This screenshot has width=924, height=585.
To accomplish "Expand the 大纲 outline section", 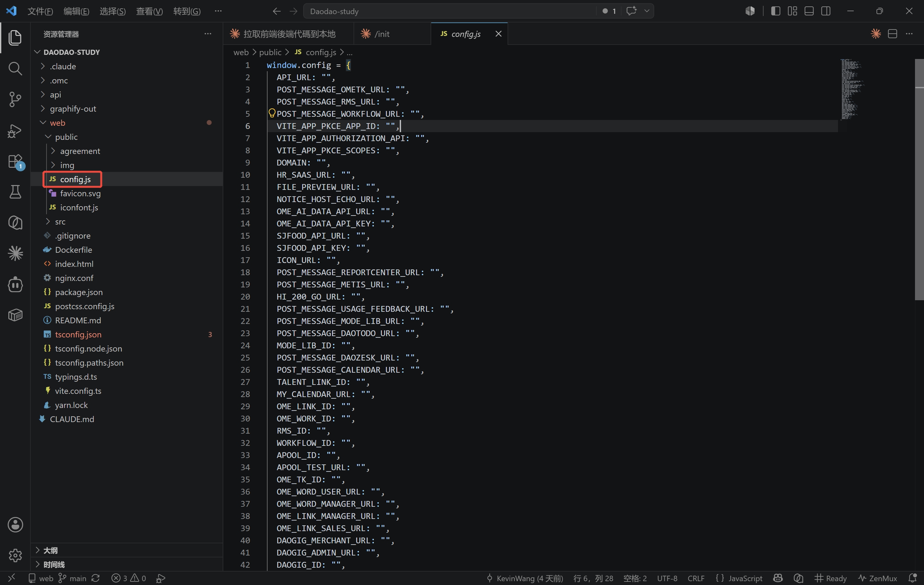I will 127,550.
